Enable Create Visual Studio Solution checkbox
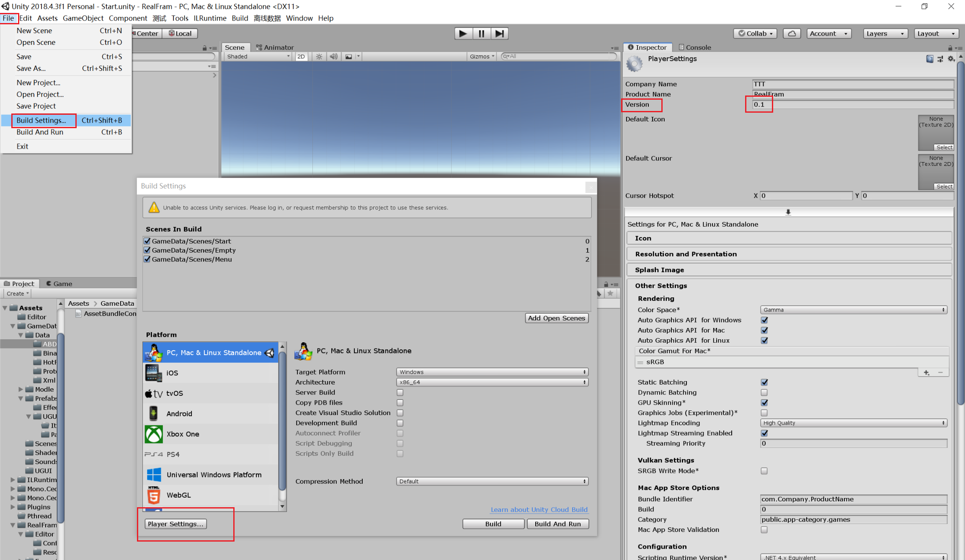The width and height of the screenshot is (965, 560). coord(400,413)
